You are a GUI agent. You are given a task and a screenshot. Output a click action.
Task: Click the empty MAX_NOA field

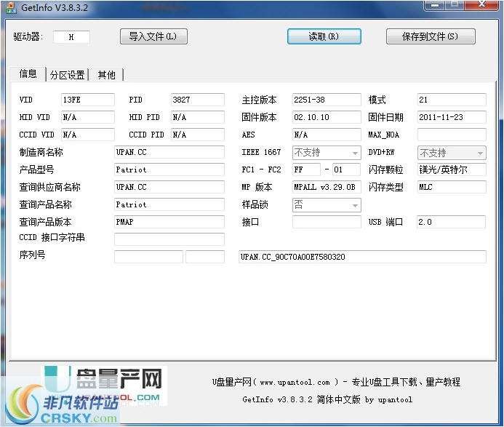(x=452, y=135)
